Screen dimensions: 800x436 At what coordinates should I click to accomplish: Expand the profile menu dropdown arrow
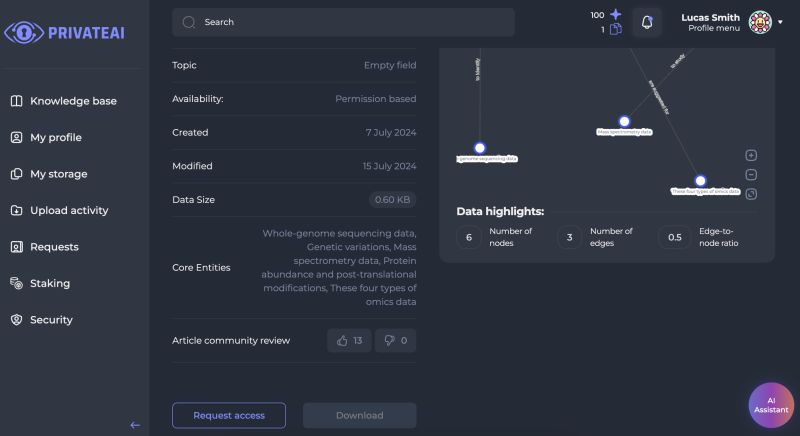coord(780,22)
